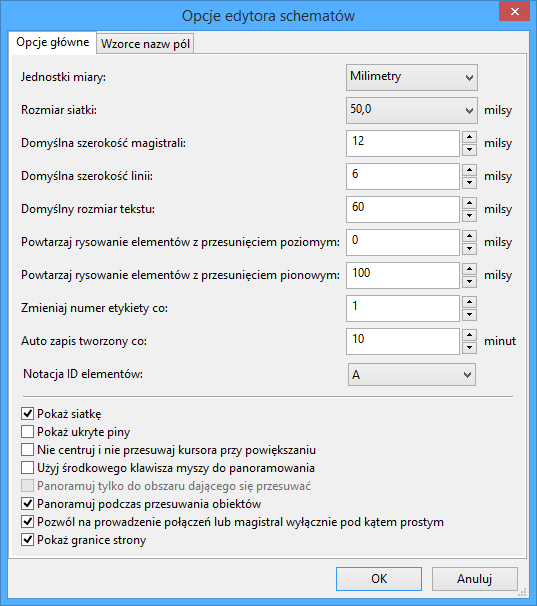
Task: Confirm settings with the OK button
Action: click(x=379, y=579)
